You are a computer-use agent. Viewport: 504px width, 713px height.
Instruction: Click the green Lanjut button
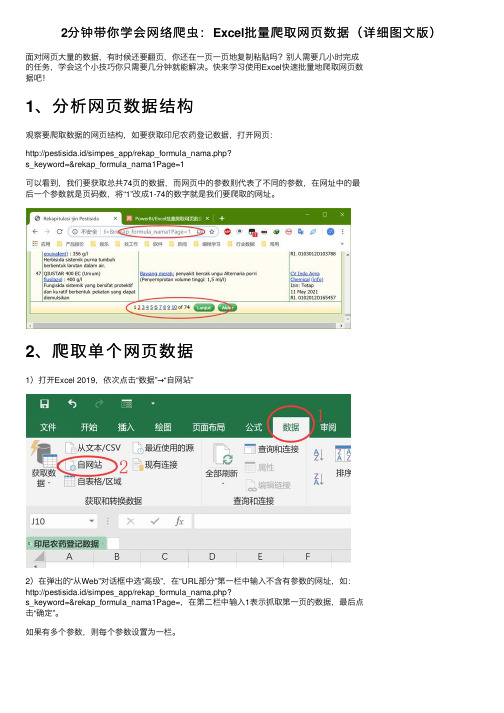pos(204,307)
